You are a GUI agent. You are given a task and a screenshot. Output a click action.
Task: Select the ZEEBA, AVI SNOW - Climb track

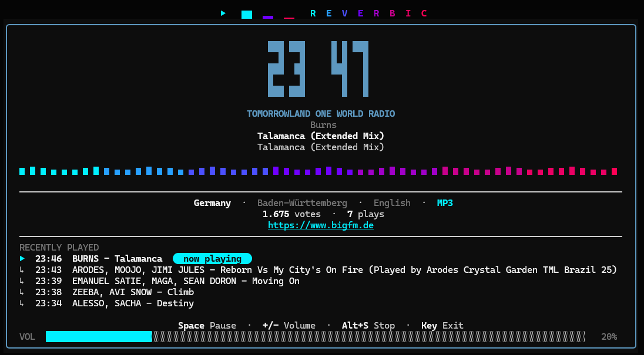(133, 292)
